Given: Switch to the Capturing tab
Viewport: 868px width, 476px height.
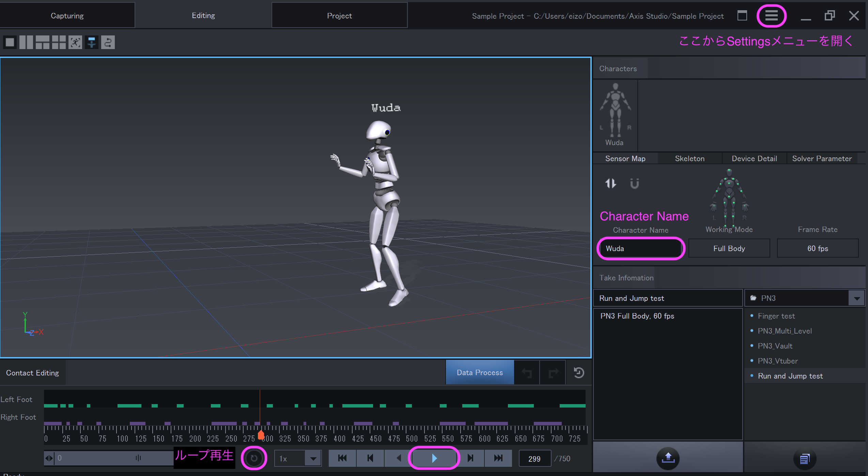Looking at the screenshot, I should pyautogui.click(x=67, y=16).
